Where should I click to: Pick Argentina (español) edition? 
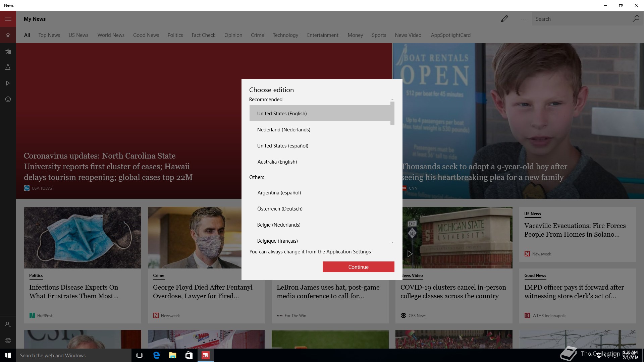[x=320, y=192]
